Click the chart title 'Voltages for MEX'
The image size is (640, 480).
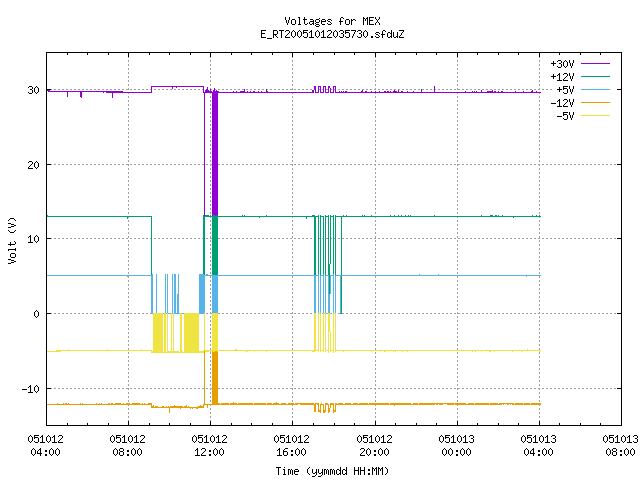pyautogui.click(x=332, y=21)
